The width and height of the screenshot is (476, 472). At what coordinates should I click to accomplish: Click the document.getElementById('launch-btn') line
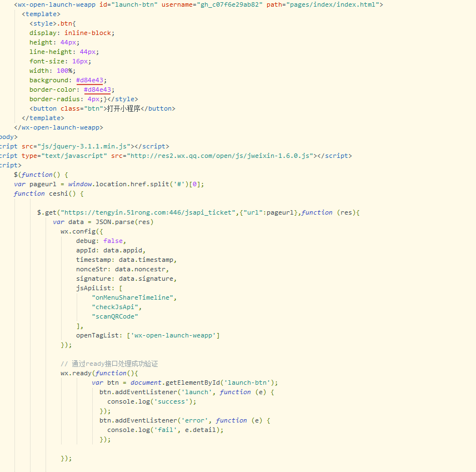point(184,382)
